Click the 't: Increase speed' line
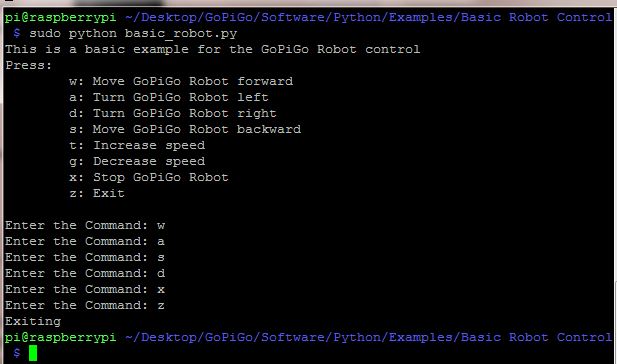 pyautogui.click(x=137, y=146)
